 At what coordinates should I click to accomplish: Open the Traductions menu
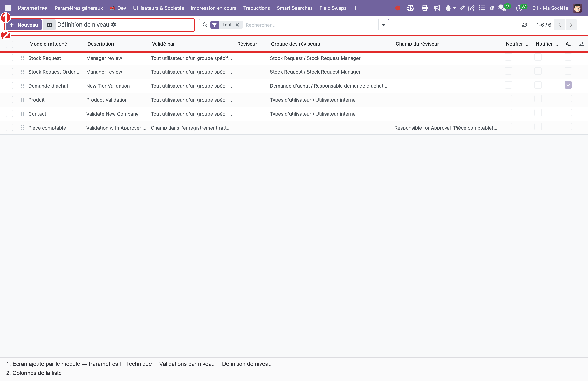[256, 8]
